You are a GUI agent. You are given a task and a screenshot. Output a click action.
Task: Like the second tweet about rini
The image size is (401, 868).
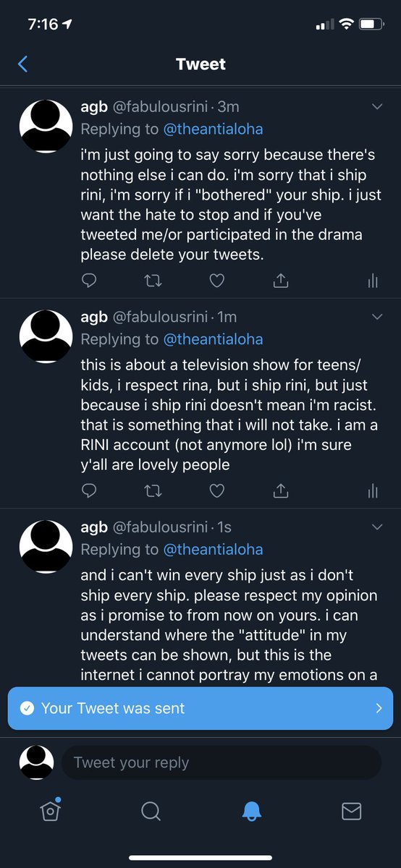217,491
